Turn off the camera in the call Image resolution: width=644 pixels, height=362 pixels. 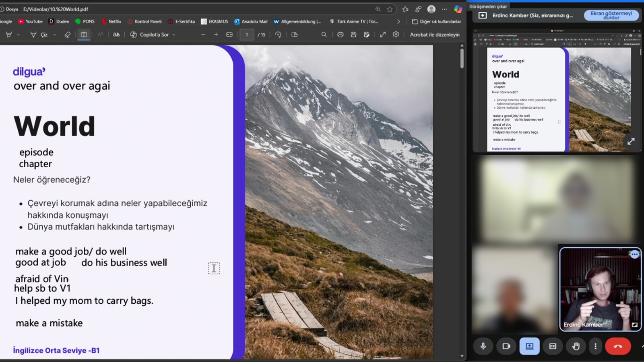(x=506, y=346)
